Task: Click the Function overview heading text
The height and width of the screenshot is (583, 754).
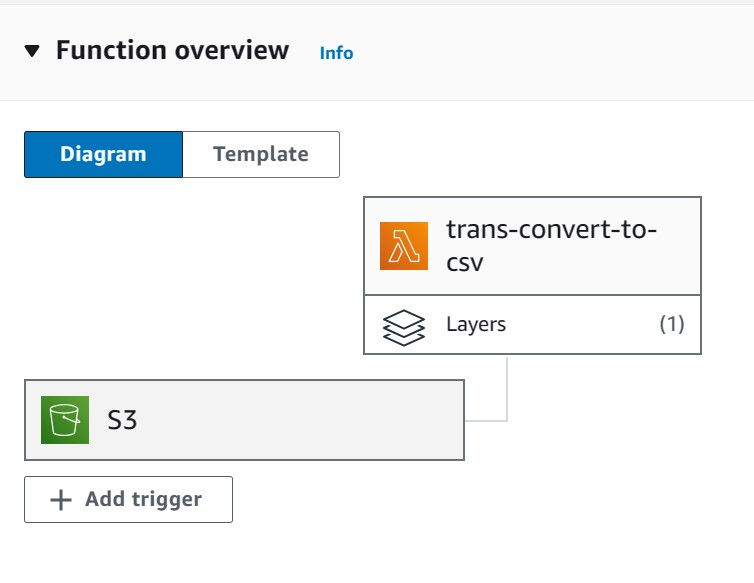Action: point(172,51)
